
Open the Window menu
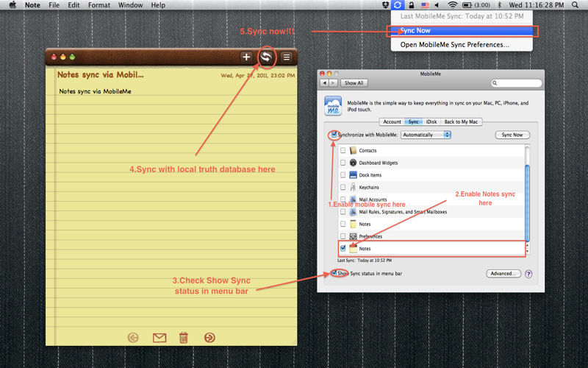coord(131,5)
